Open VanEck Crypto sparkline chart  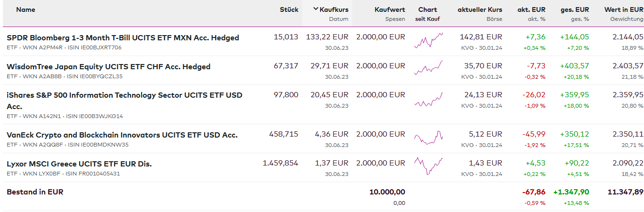click(428, 138)
